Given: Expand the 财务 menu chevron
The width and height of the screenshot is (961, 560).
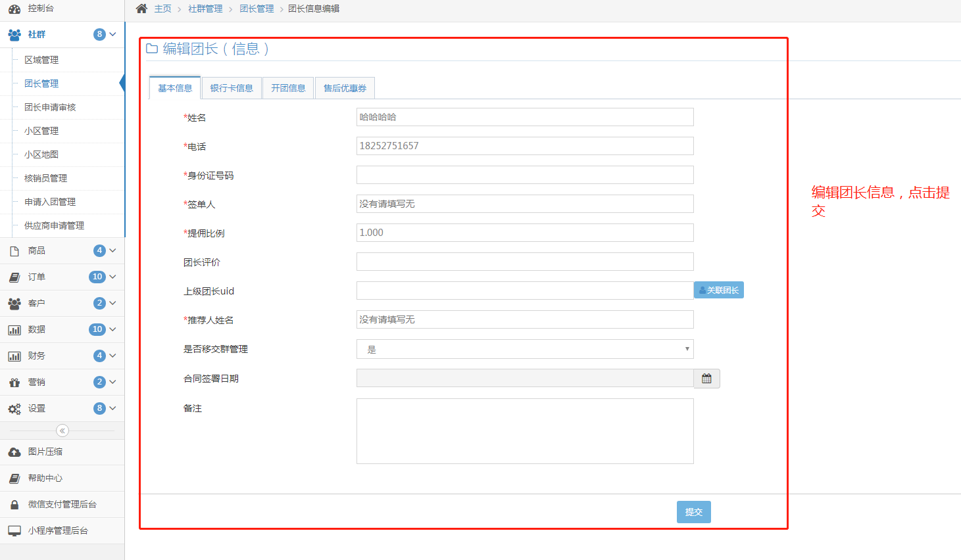Looking at the screenshot, I should tap(112, 356).
